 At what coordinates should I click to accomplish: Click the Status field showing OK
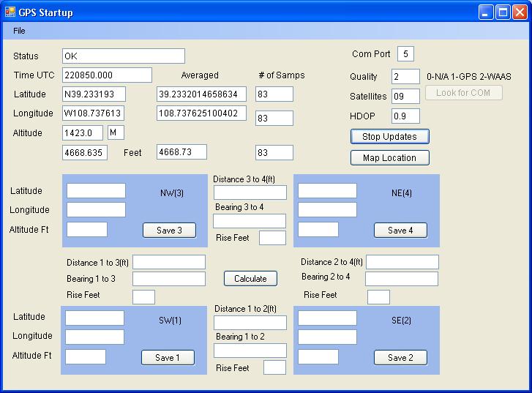tap(124, 56)
